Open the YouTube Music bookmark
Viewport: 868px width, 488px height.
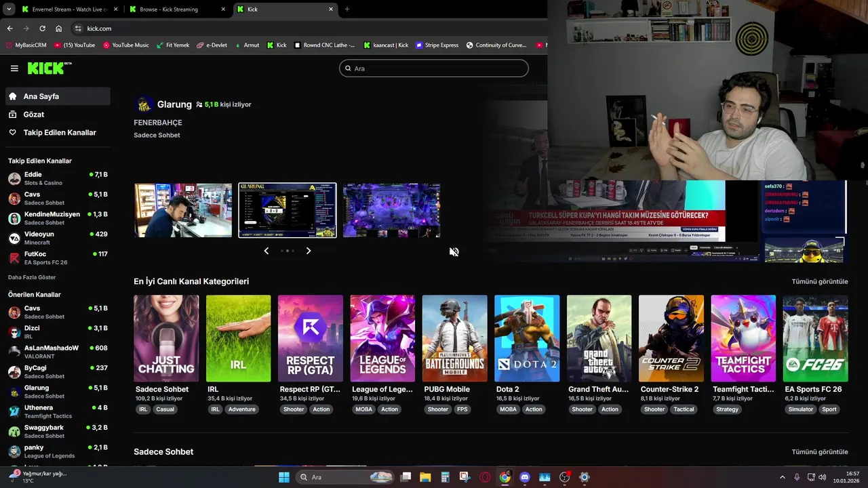126,45
